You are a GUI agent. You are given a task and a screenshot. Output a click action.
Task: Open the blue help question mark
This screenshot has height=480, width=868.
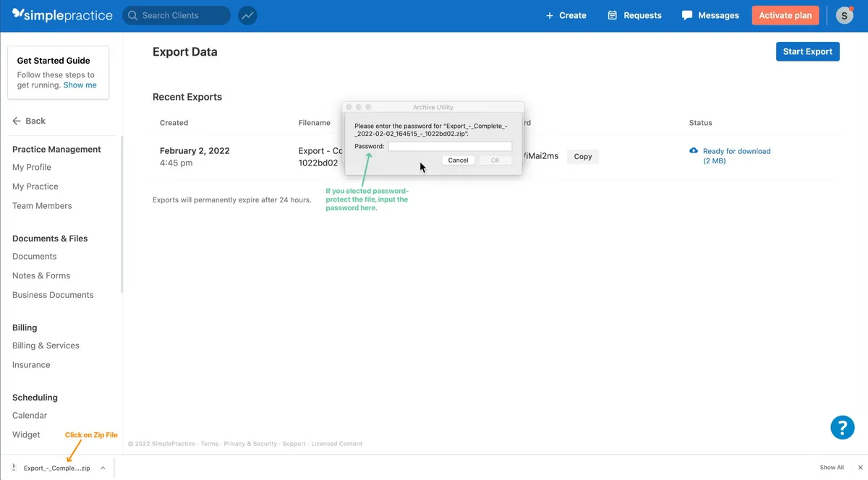pos(842,427)
